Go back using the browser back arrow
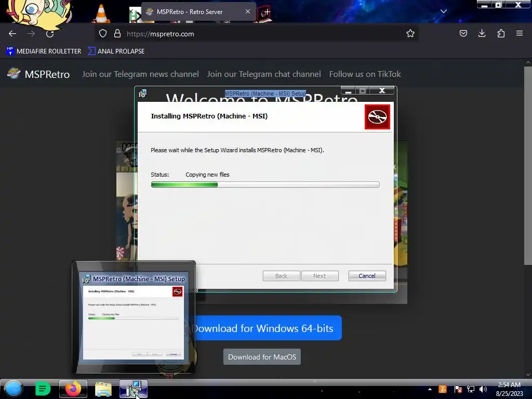The height and width of the screenshot is (399, 532). point(12,34)
